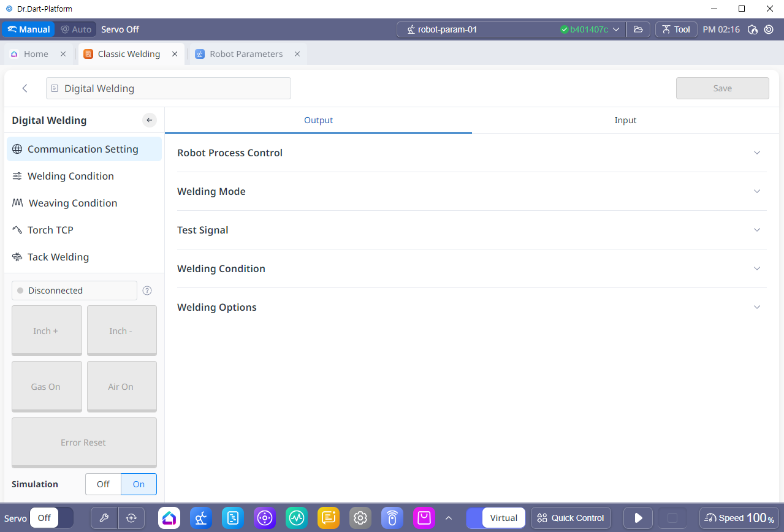Click the Quick Control button
The width and height of the screenshot is (784, 532).
pyautogui.click(x=571, y=518)
